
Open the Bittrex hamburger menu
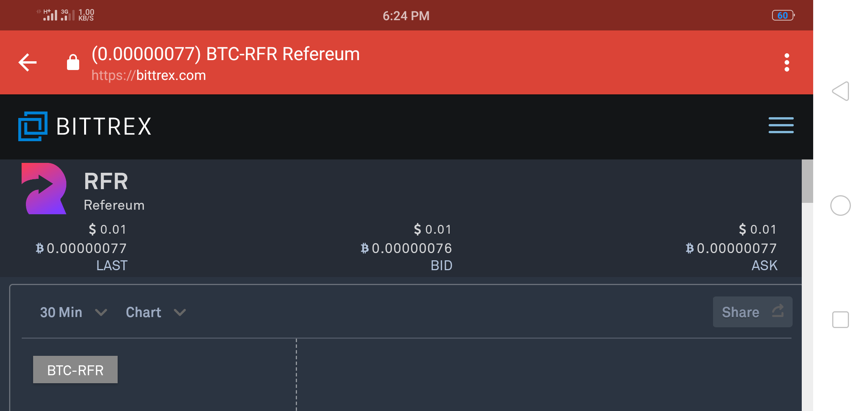[781, 125]
